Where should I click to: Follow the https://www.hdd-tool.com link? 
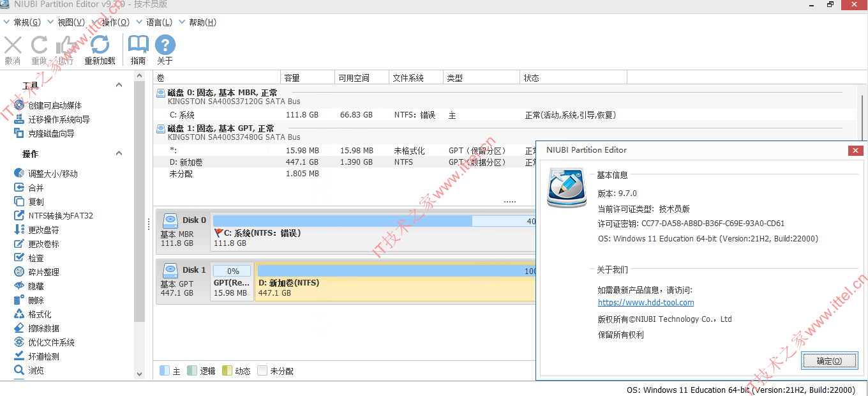click(x=646, y=303)
